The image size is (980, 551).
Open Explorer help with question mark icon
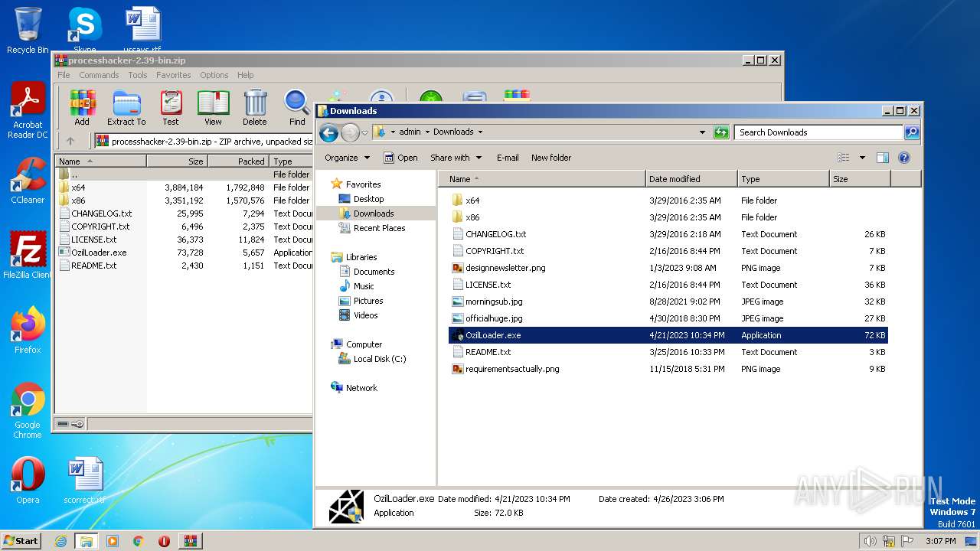[903, 158]
